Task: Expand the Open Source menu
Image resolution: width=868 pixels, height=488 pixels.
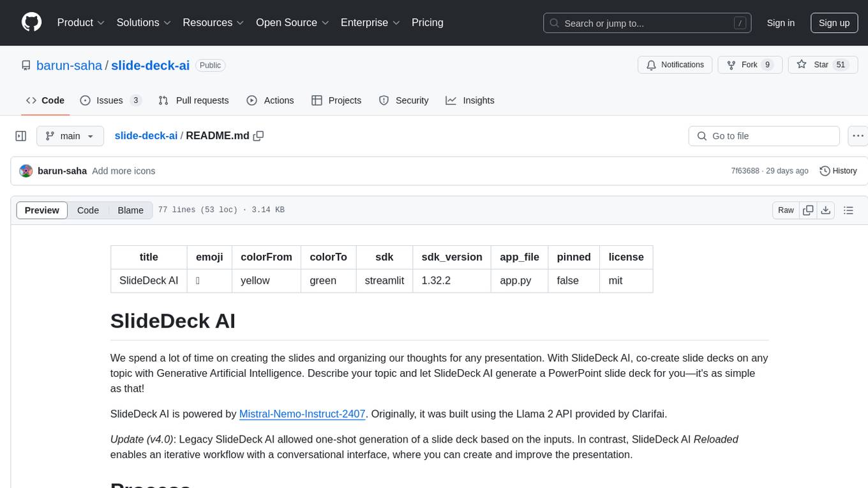Action: coord(292,22)
